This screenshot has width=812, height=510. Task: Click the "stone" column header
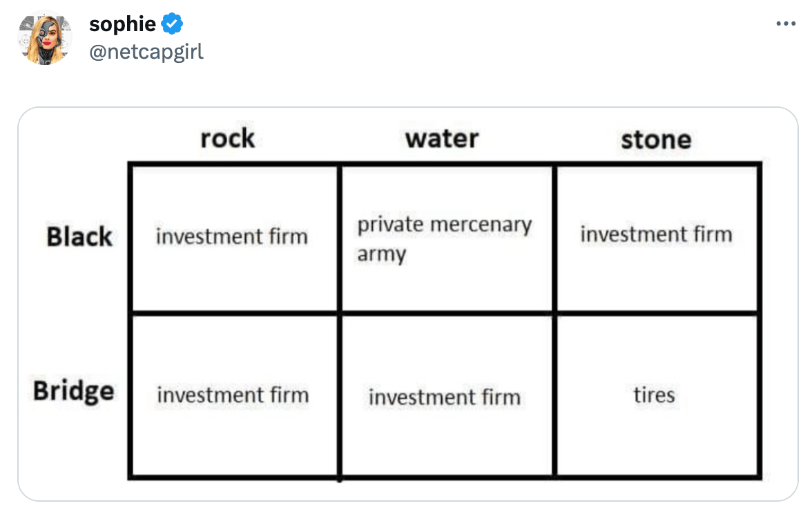point(656,140)
